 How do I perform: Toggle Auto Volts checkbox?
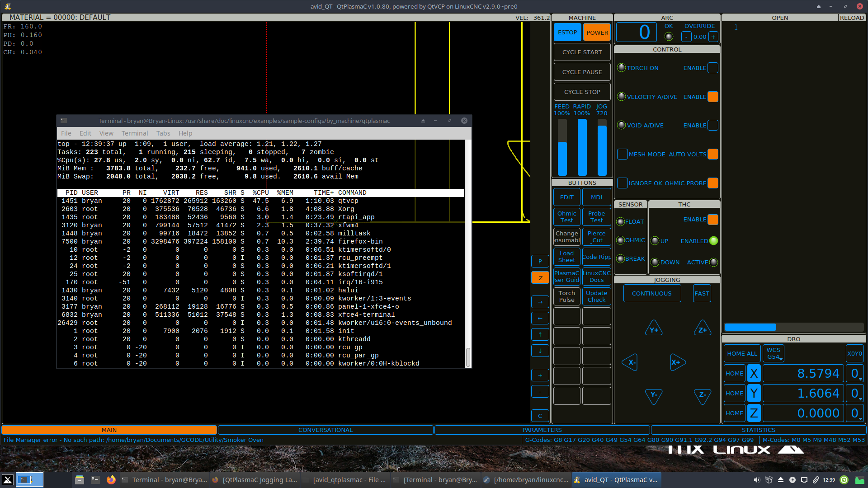click(712, 154)
